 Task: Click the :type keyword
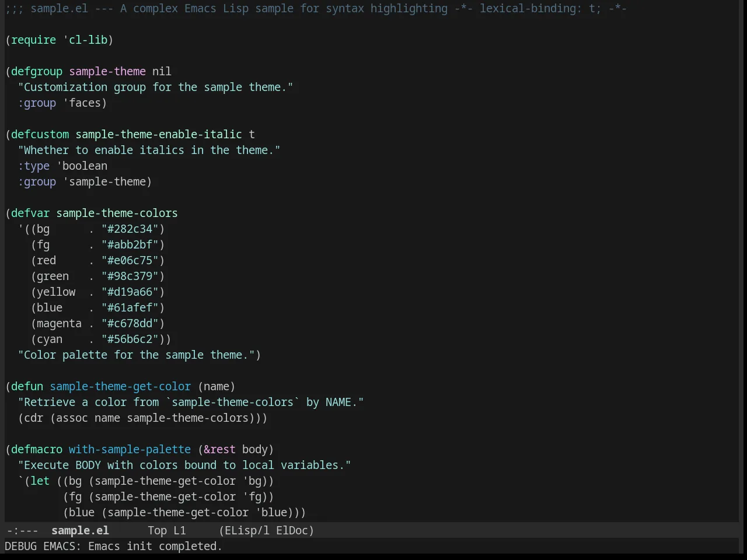tap(34, 166)
